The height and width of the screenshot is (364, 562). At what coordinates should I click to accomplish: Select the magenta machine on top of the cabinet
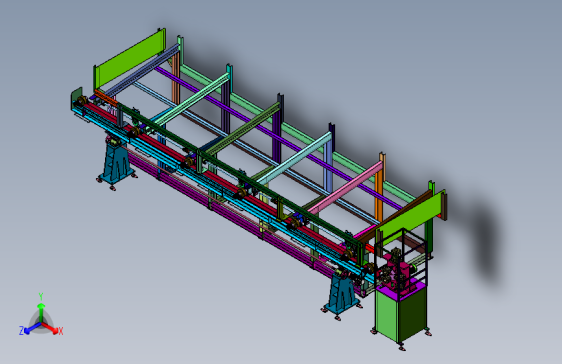point(400,273)
